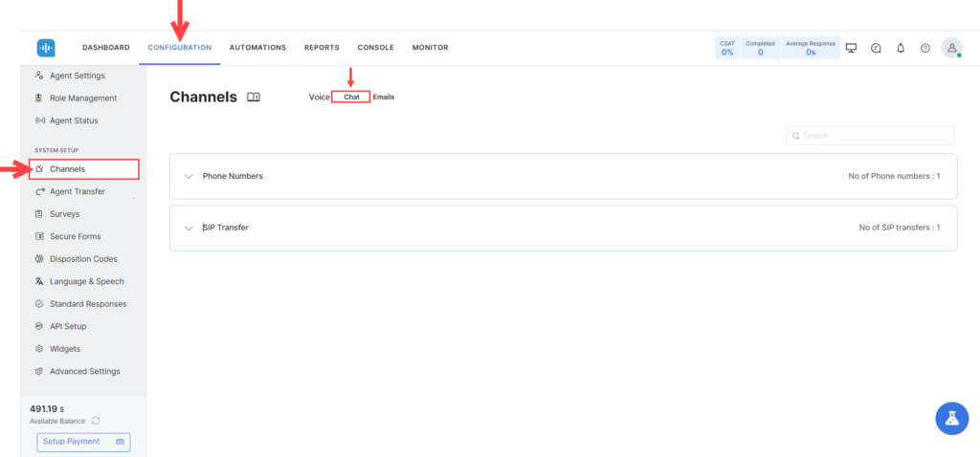This screenshot has height=457, width=980.
Task: Select Advanced Settings in sidebar
Action: [x=84, y=371]
